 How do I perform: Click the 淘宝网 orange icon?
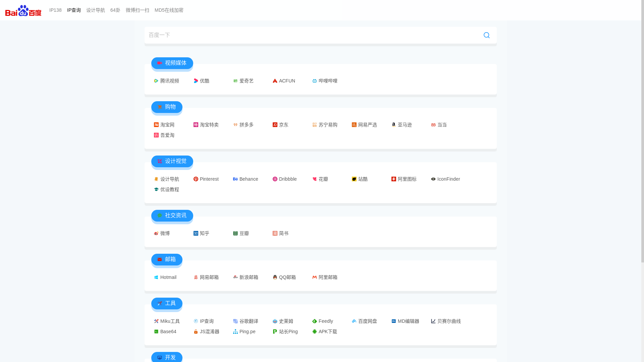click(156, 125)
